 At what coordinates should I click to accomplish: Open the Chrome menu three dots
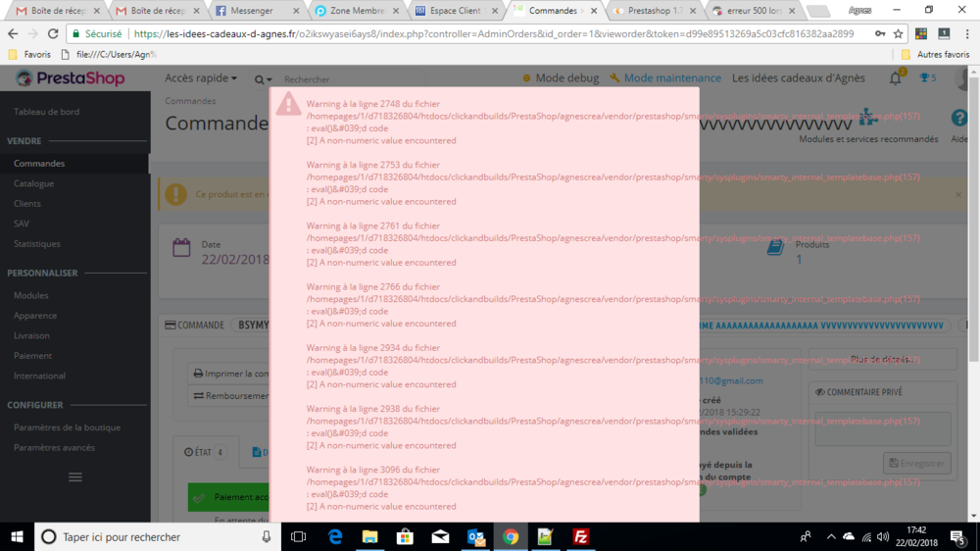[967, 33]
